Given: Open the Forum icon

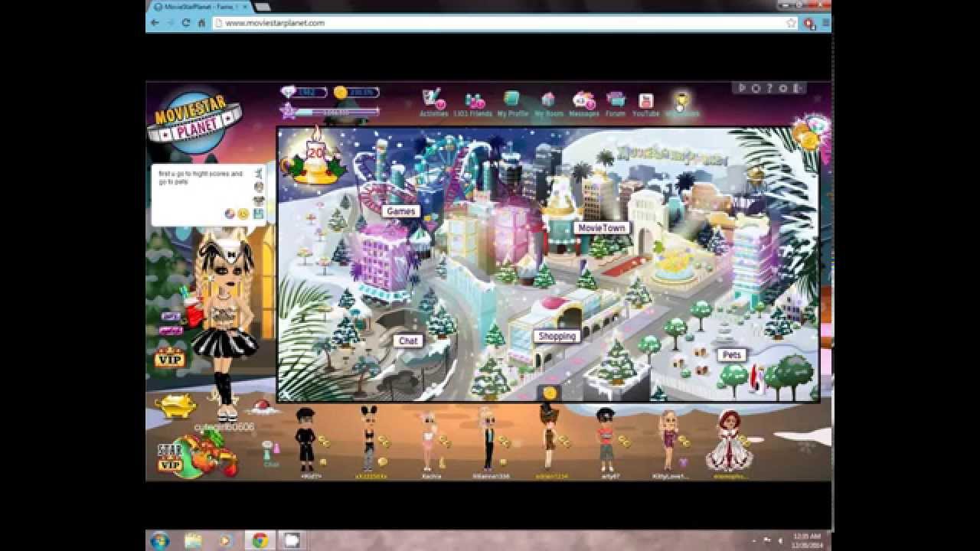Looking at the screenshot, I should pyautogui.click(x=616, y=99).
